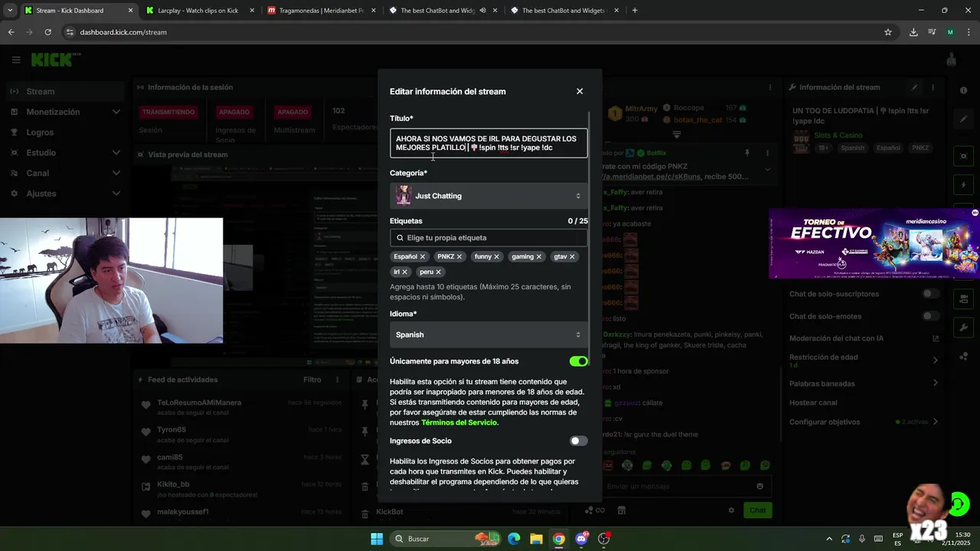Open the Windows Start menu
This screenshot has width=980, height=551.
point(377,539)
